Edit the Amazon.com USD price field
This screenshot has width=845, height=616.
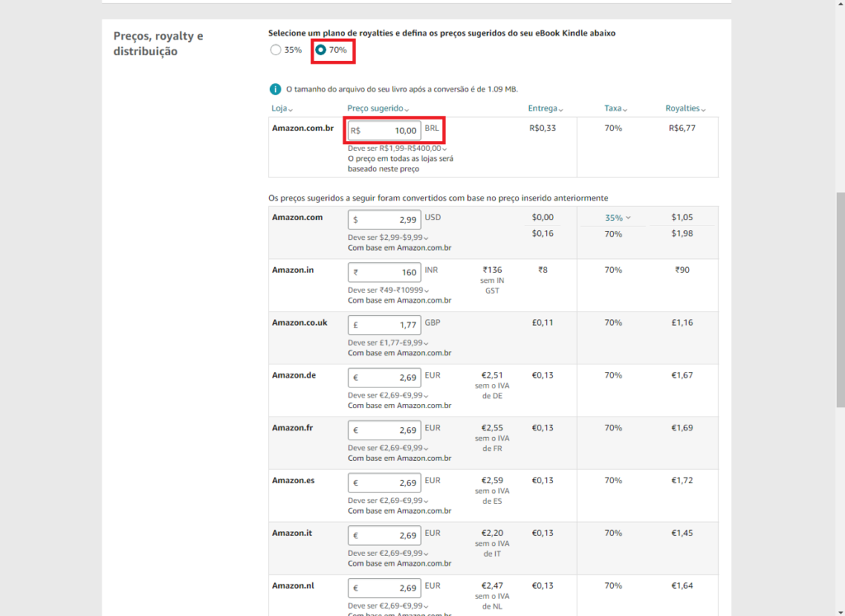(385, 219)
